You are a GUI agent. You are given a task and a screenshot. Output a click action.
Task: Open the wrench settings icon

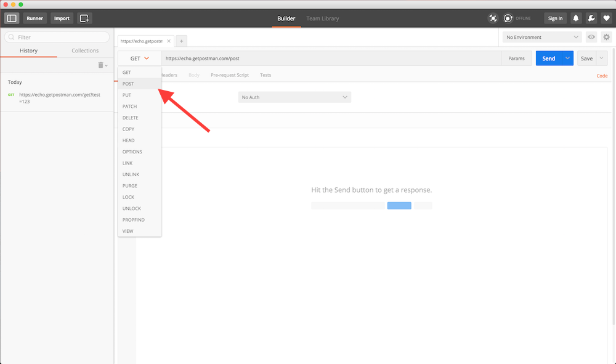[x=591, y=18]
